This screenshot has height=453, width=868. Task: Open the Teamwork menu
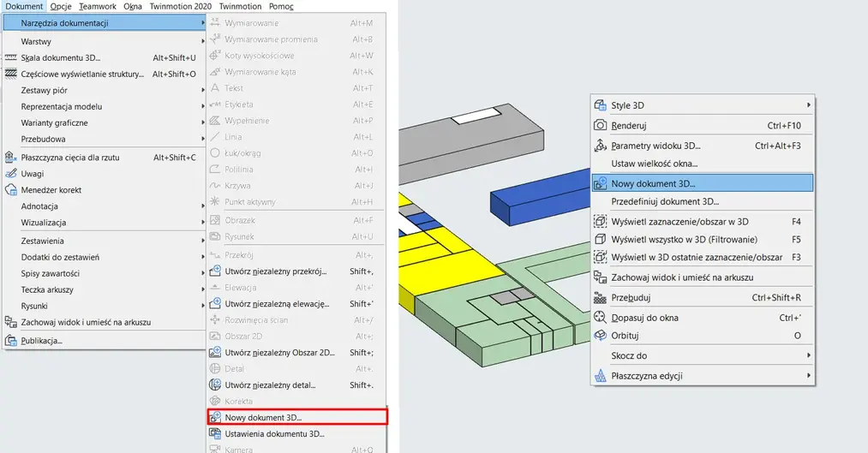98,6
